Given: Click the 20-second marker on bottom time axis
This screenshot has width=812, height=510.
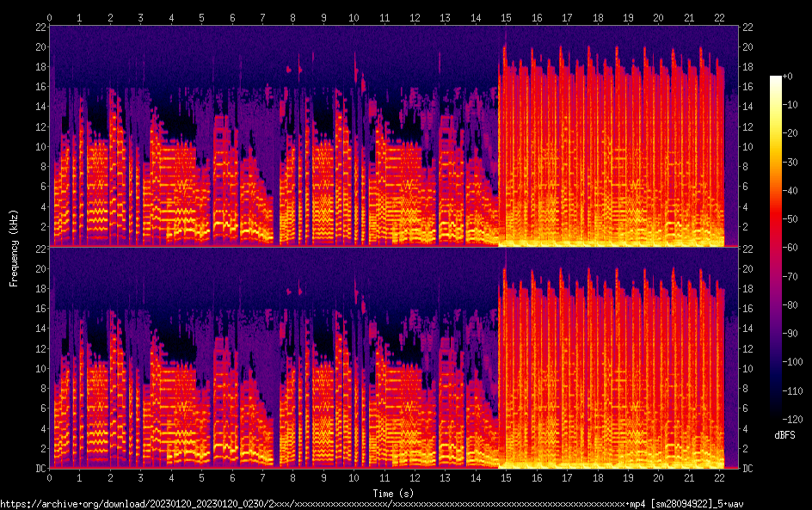Looking at the screenshot, I should pyautogui.click(x=658, y=476).
